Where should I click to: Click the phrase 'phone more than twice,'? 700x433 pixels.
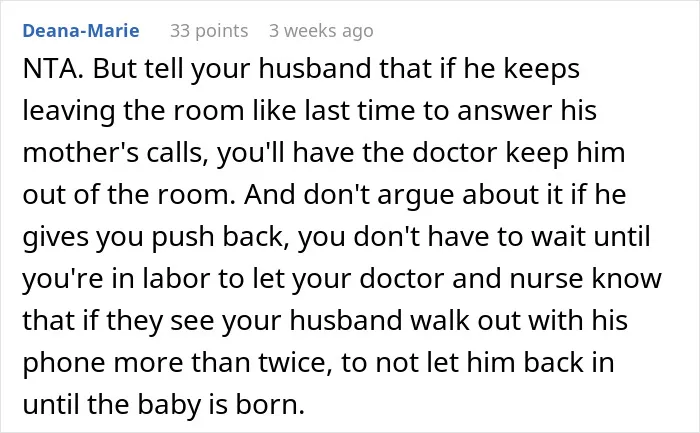pyautogui.click(x=177, y=362)
